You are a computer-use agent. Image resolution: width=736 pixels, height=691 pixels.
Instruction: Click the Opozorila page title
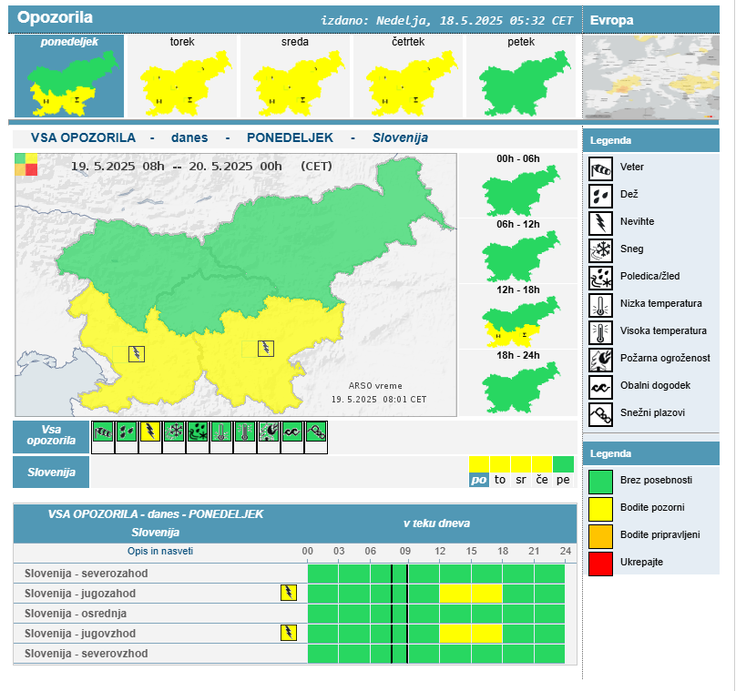(55, 17)
